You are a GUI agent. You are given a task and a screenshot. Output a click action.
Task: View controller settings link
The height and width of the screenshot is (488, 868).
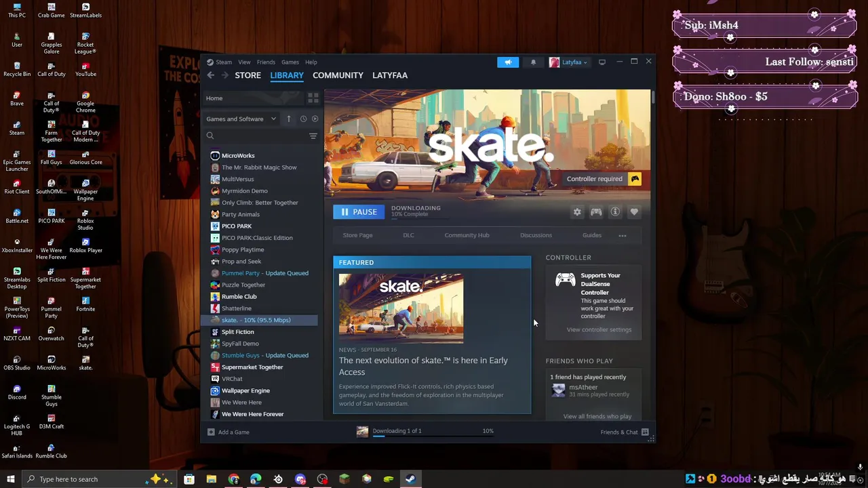tap(599, 329)
